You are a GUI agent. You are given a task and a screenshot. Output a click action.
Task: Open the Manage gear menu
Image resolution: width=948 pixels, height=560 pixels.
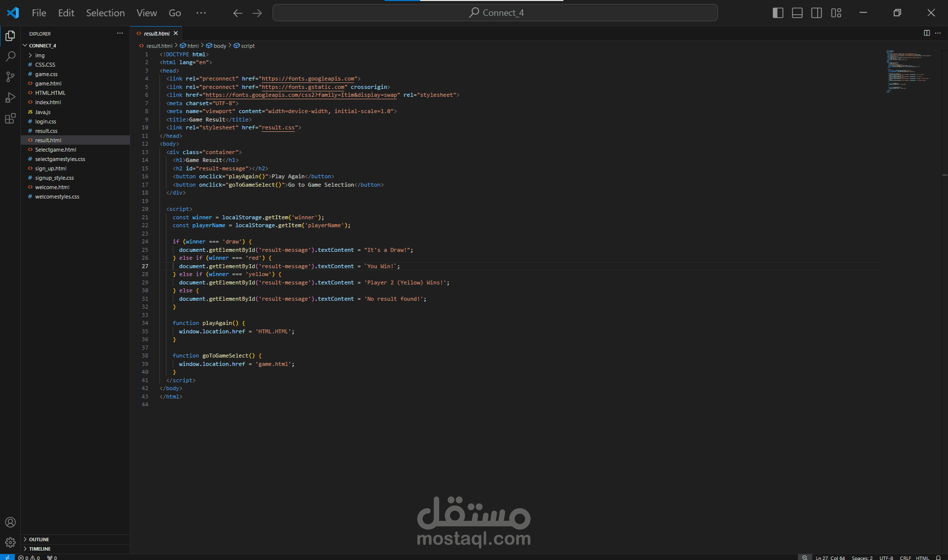(10, 542)
